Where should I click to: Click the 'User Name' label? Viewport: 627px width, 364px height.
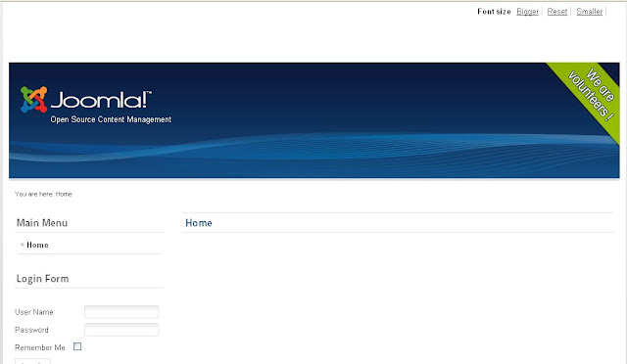click(x=34, y=312)
